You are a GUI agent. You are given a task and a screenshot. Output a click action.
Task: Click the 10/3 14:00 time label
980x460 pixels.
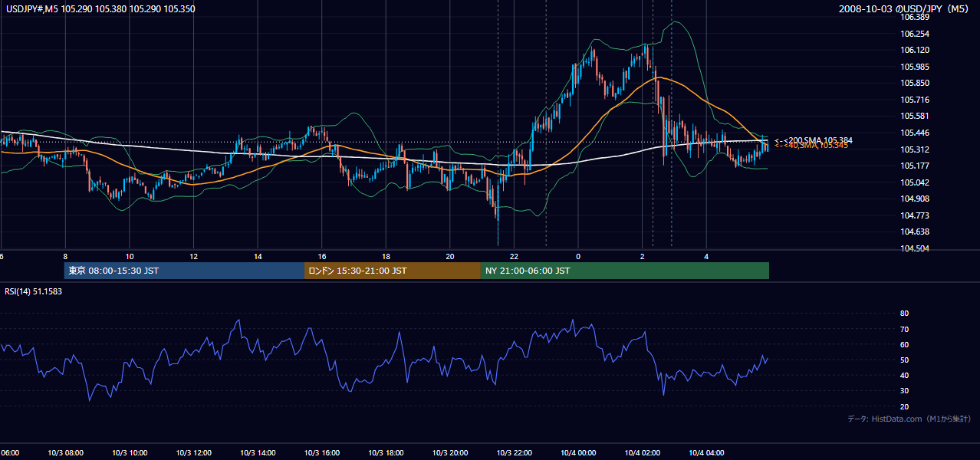tap(258, 452)
